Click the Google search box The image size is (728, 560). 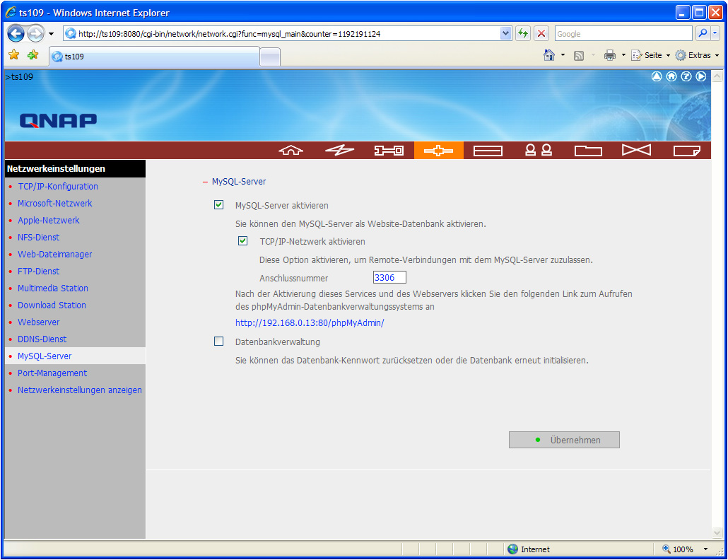tap(622, 33)
